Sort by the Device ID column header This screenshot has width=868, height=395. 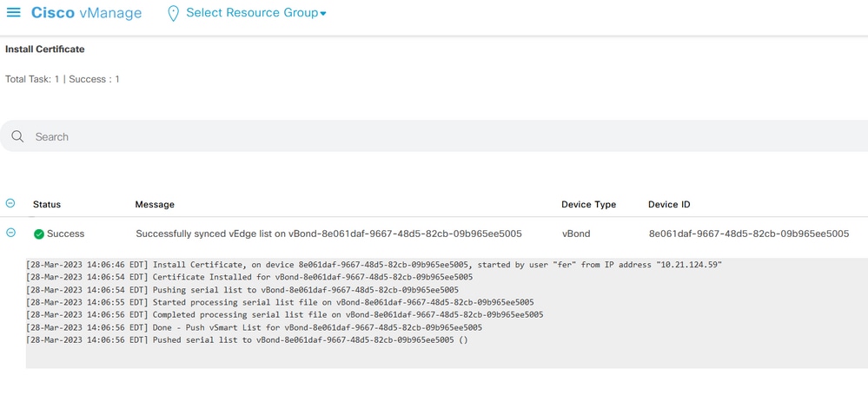(669, 204)
